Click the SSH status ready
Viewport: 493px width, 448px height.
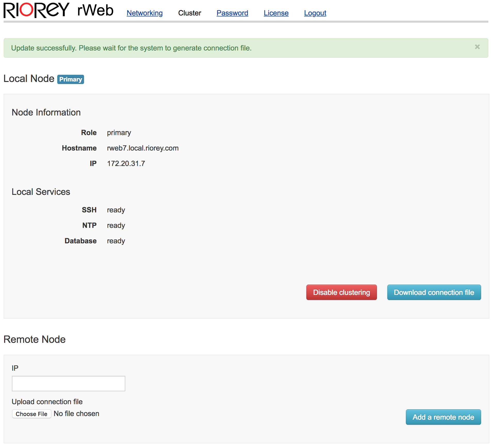pyautogui.click(x=116, y=210)
